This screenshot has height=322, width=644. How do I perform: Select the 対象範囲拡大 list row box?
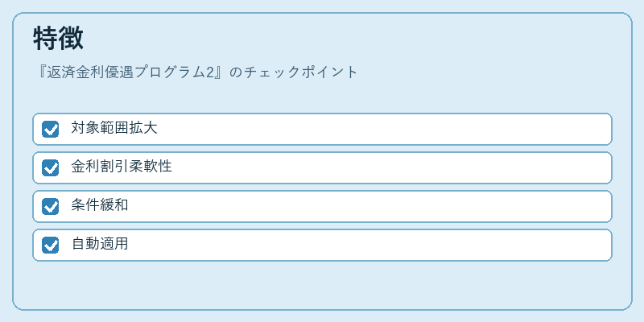tap(323, 129)
